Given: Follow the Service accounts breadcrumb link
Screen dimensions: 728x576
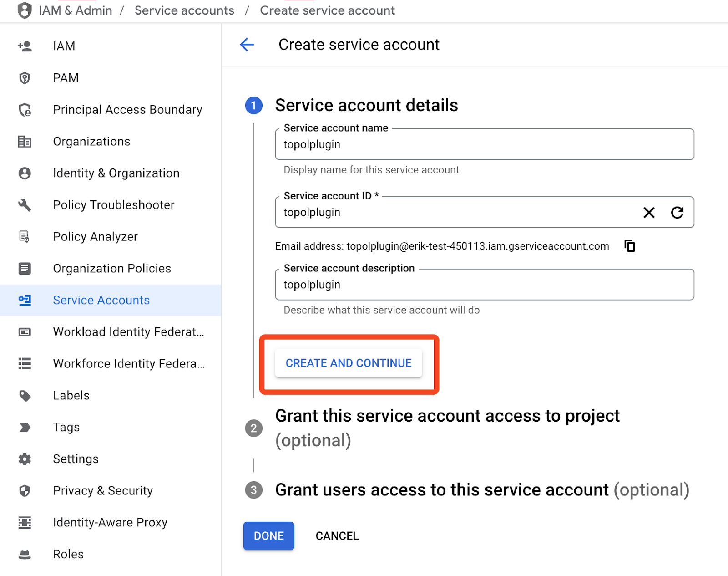Looking at the screenshot, I should click(x=184, y=10).
